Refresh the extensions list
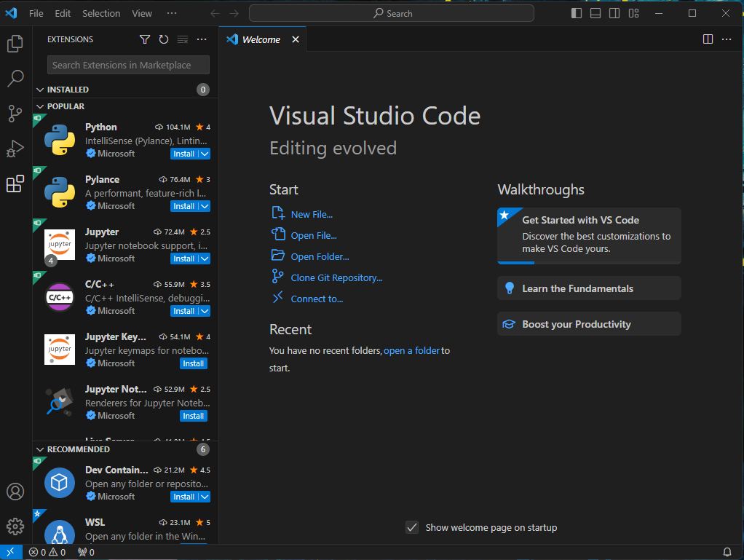 pos(164,39)
